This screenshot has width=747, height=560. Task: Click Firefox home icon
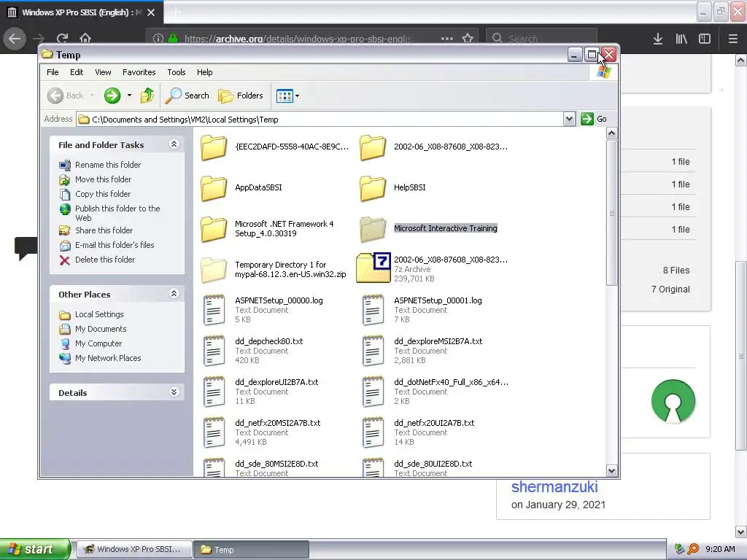point(85,38)
